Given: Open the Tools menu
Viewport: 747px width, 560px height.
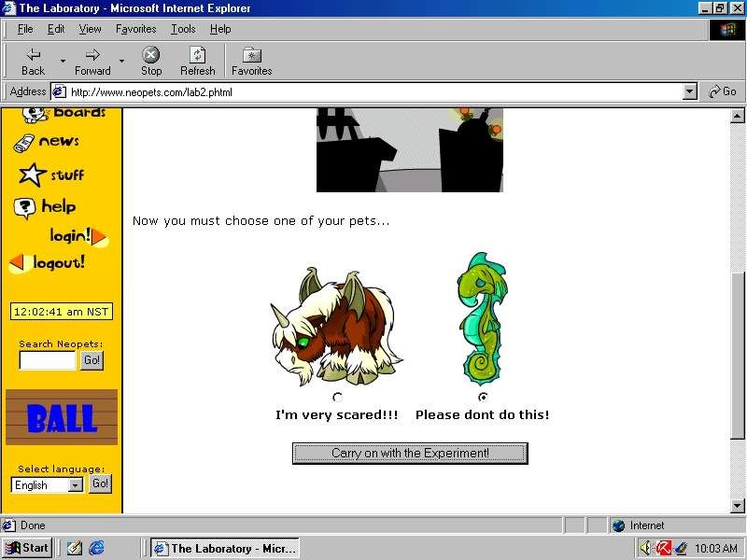Looking at the screenshot, I should coord(183,29).
